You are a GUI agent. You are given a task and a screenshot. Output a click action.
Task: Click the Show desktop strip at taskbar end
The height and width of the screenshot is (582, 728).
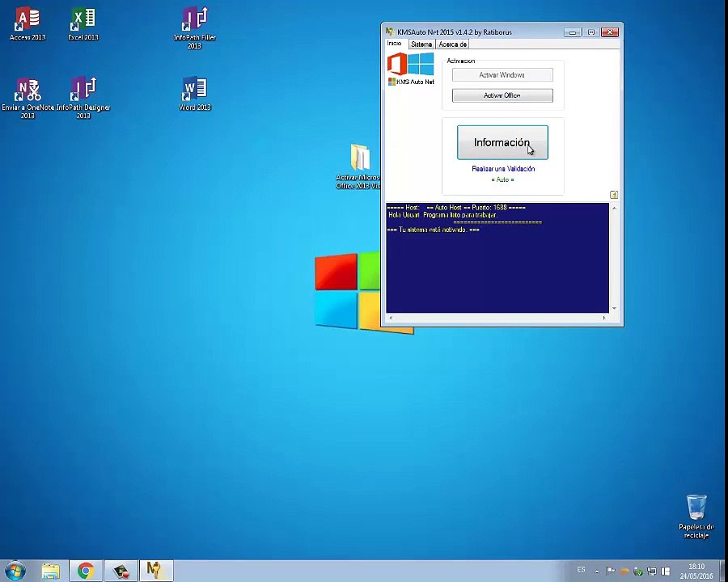[724, 571]
